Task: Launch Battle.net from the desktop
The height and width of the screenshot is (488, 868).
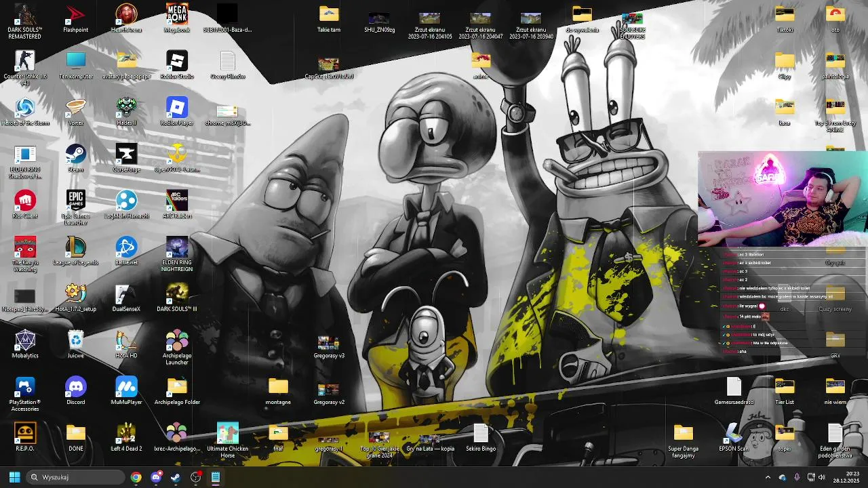Action: 126,251
